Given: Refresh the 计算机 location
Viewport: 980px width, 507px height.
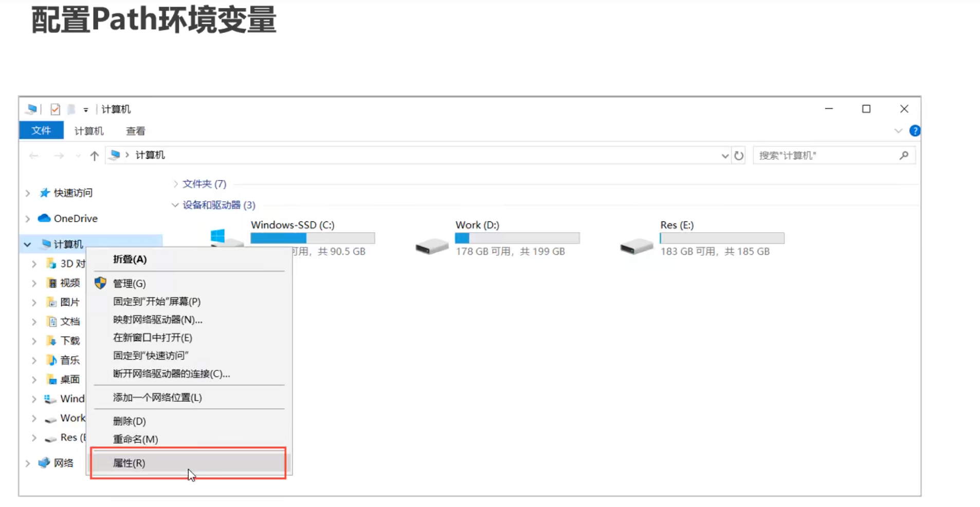Looking at the screenshot, I should point(739,156).
